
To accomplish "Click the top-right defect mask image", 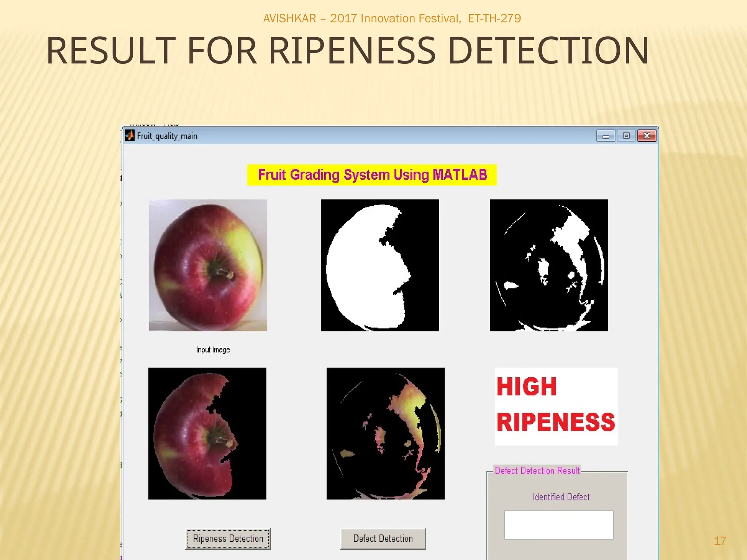I will [x=549, y=265].
